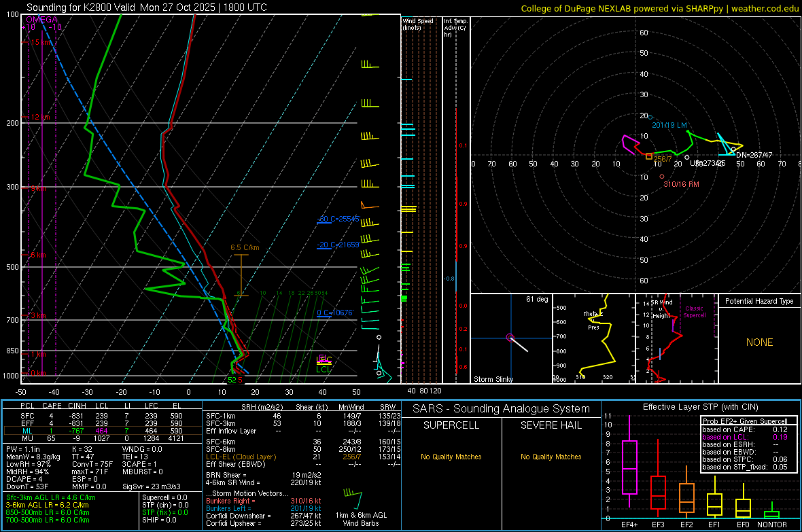Select the '3-6km AGL LR = 6.2 C/km' line
Image resolution: width=802 pixels, height=532 pixels.
48,505
